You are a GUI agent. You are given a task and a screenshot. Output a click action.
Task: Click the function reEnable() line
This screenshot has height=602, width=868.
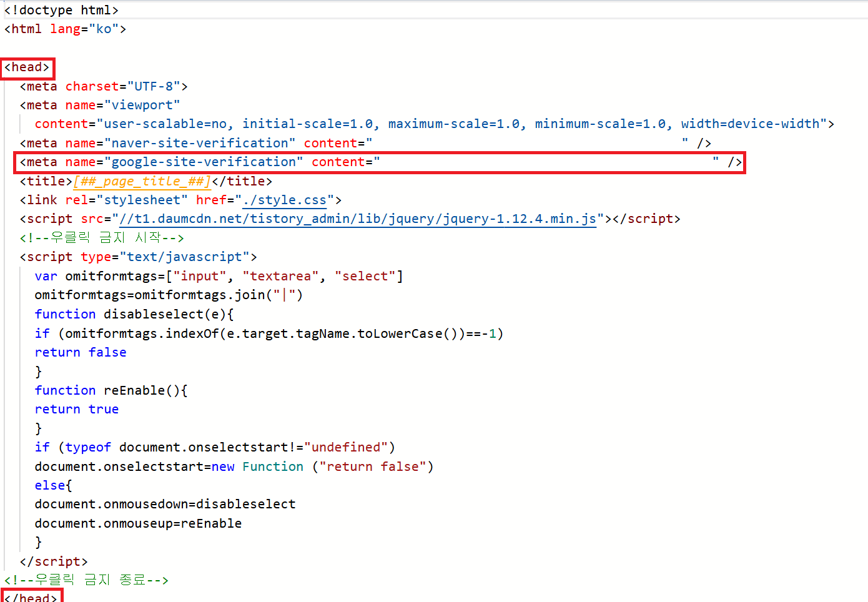coord(111,391)
